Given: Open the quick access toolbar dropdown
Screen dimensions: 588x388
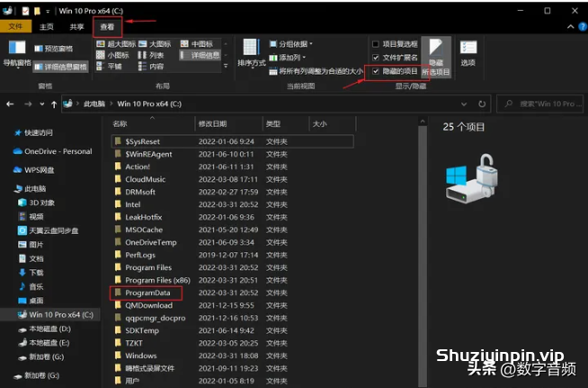Looking at the screenshot, I should click(x=48, y=12).
